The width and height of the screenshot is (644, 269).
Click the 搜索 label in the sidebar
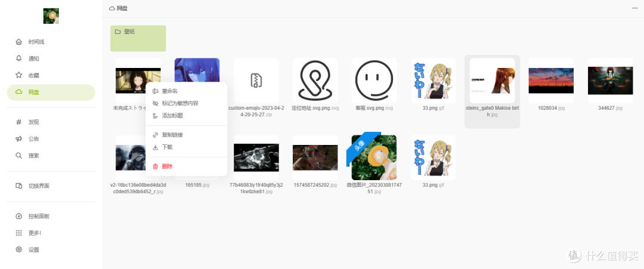click(33, 156)
